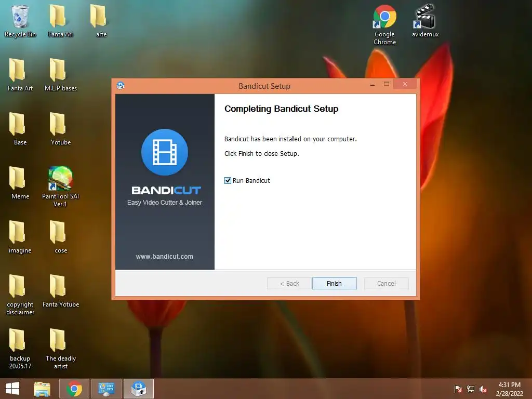This screenshot has width=532, height=399.
Task: Click the 'Bandicut has been installed' text
Action: (x=290, y=139)
